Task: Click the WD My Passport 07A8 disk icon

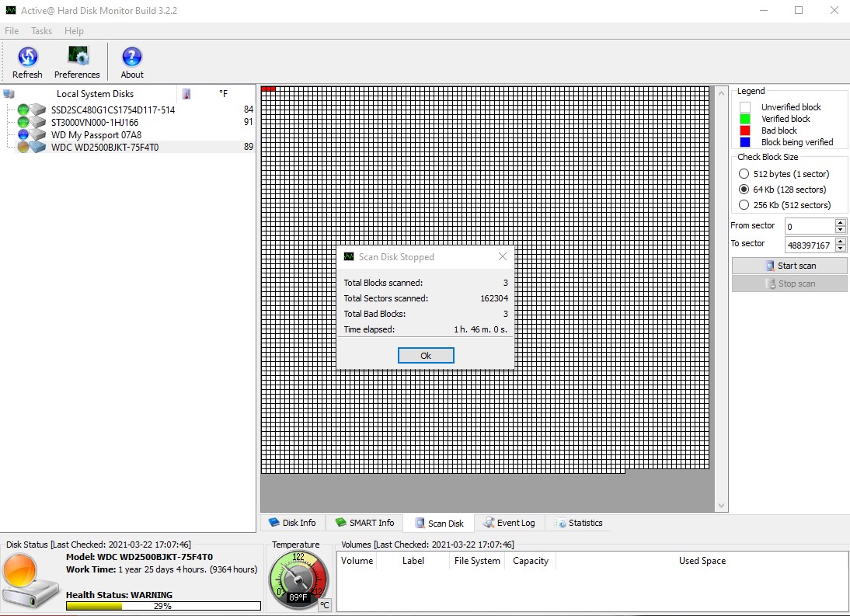Action: [32, 134]
